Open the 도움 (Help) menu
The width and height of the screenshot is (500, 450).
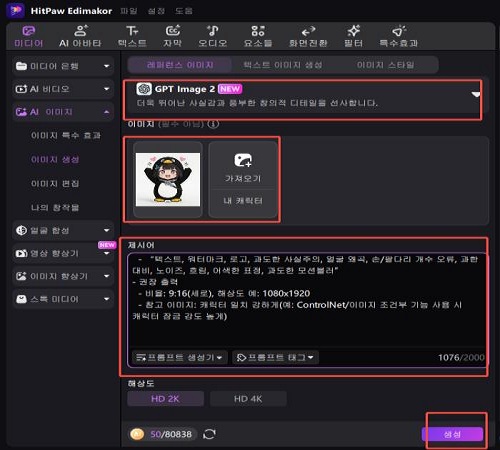184,11
